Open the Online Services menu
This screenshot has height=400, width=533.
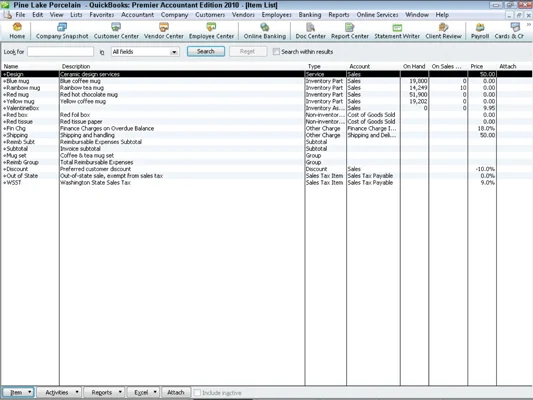coord(377,15)
